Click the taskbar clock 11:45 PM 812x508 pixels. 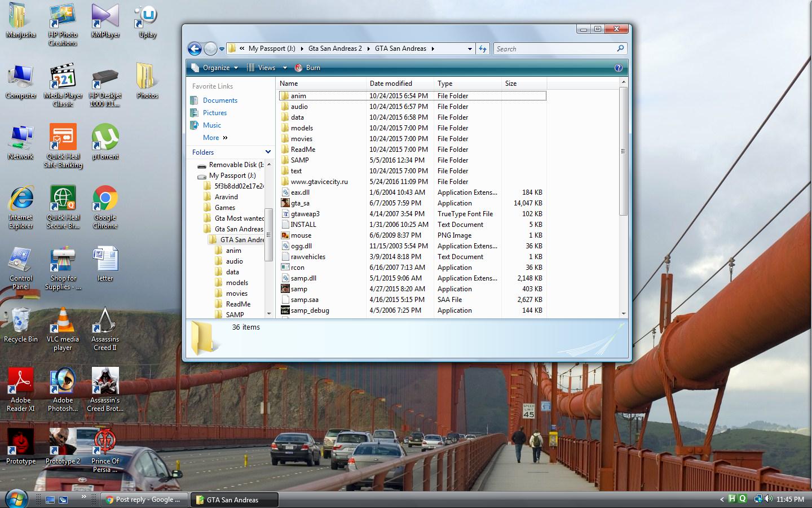[790, 500]
